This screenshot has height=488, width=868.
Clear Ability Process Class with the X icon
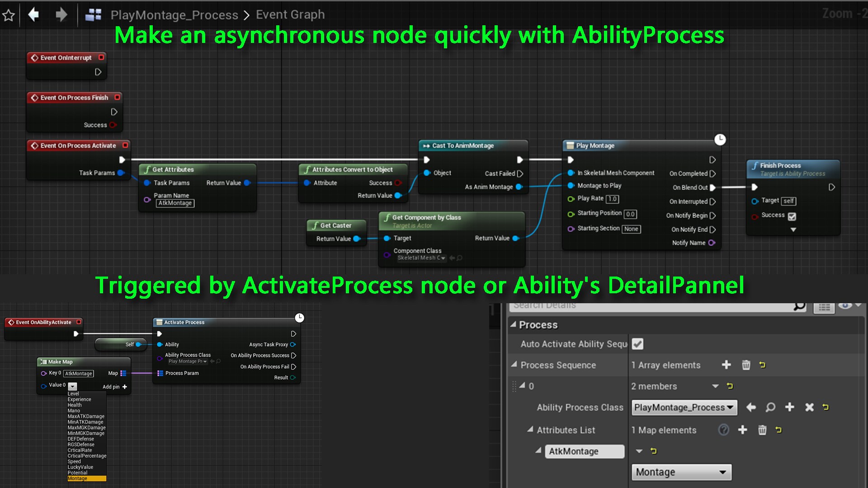(x=809, y=407)
